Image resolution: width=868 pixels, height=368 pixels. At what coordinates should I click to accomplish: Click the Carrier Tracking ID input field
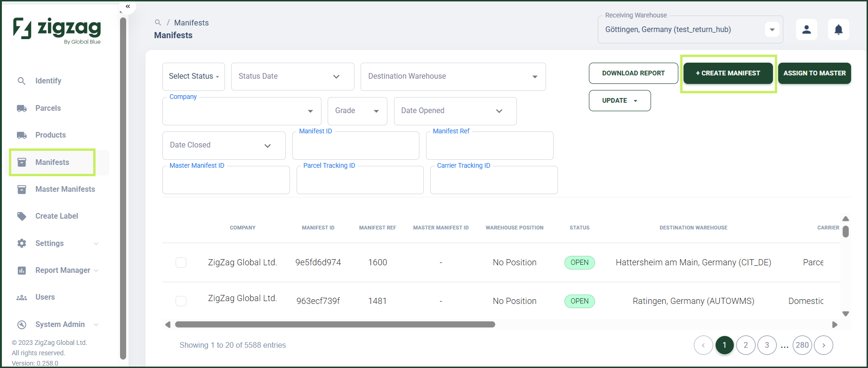[494, 180]
